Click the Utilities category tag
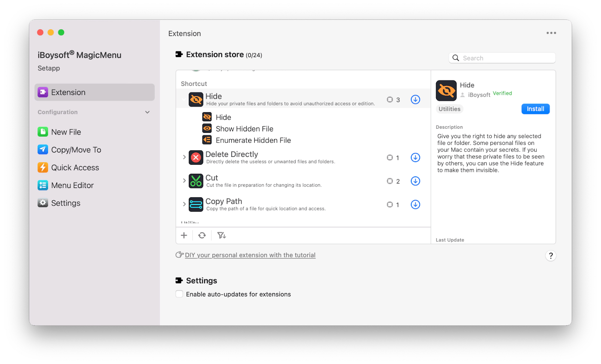This screenshot has height=364, width=601. [449, 109]
